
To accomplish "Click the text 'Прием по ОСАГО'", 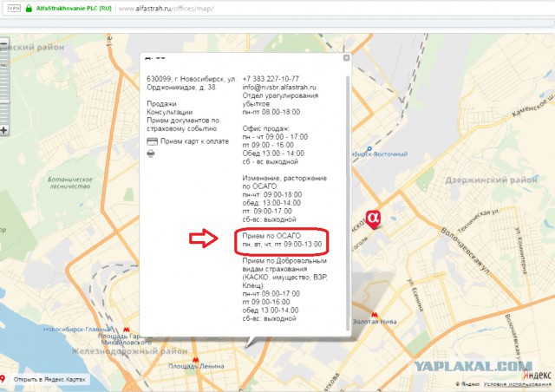I will point(271,236).
